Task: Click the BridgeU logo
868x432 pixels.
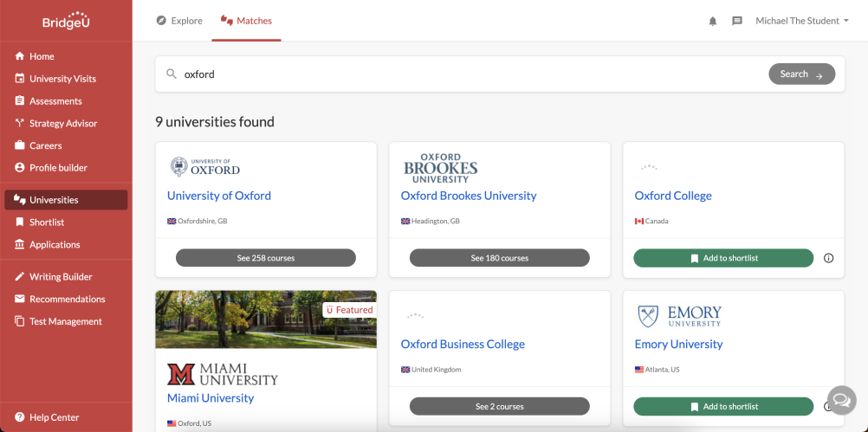Action: (x=66, y=21)
